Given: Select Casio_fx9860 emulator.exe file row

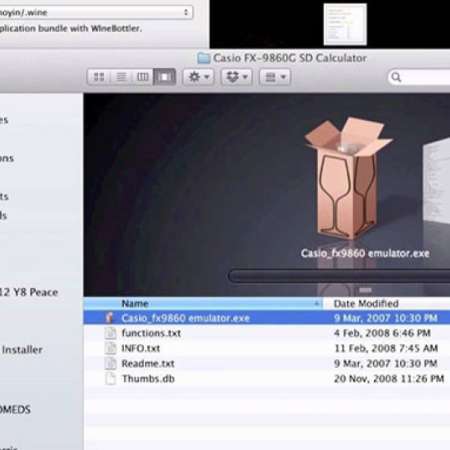Looking at the screenshot, I should 267,318.
